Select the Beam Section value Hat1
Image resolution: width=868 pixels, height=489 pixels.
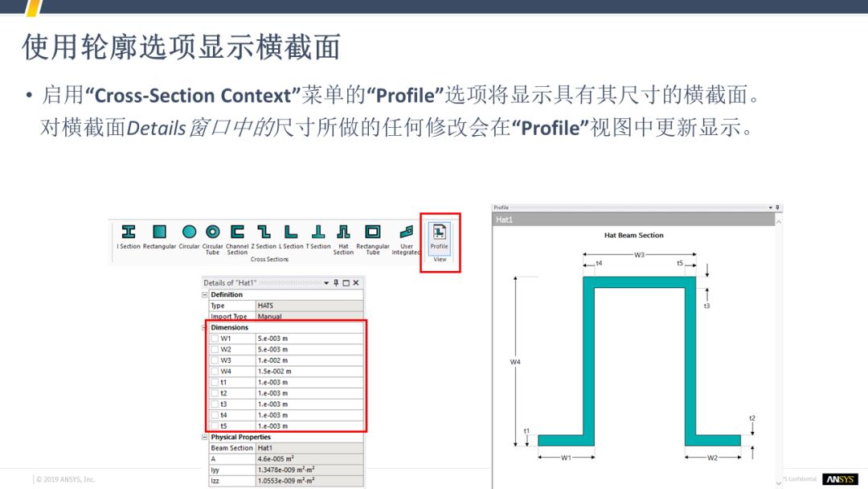(x=309, y=448)
